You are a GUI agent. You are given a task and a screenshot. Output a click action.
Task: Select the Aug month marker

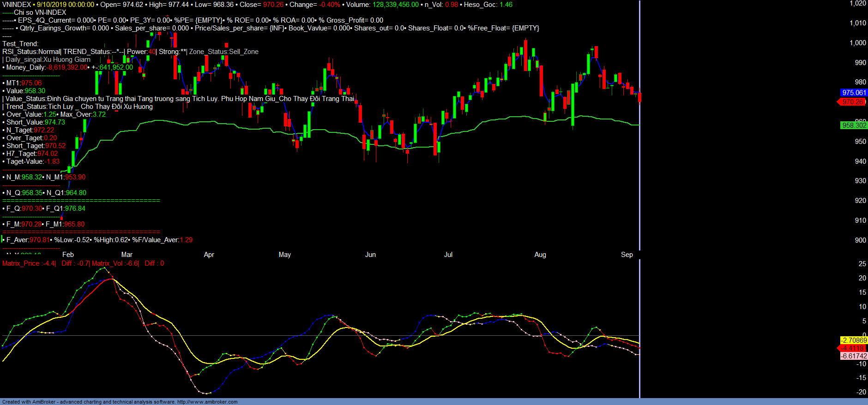540,255
